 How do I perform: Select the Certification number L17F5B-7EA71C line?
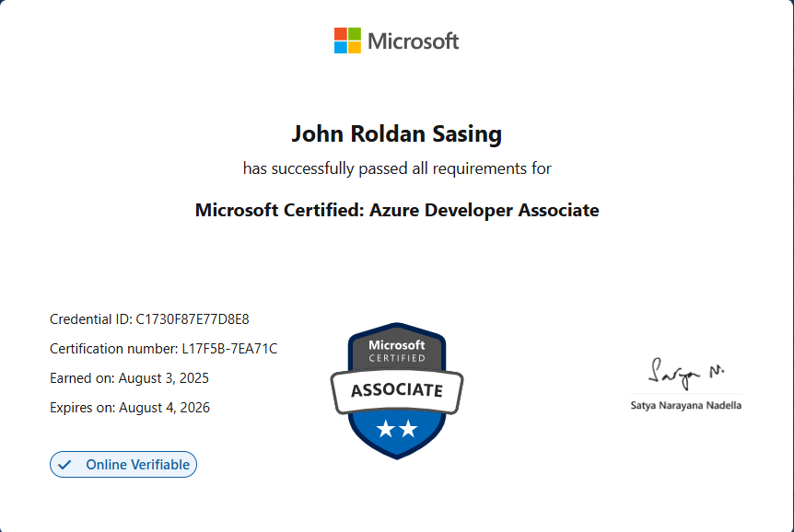pos(163,349)
